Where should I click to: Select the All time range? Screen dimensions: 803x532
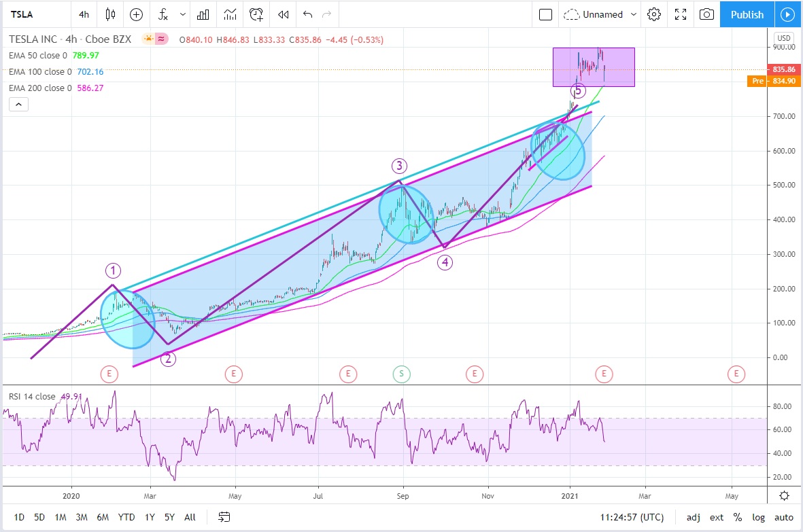190,517
